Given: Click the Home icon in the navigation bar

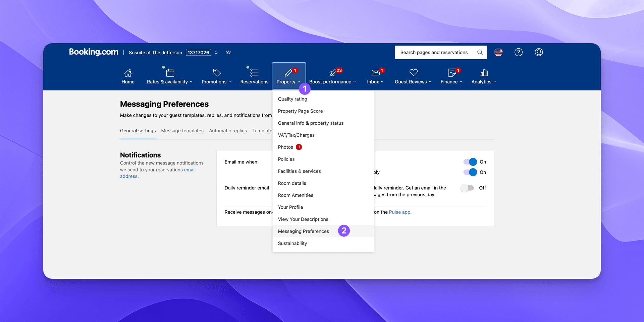Looking at the screenshot, I should tap(128, 73).
